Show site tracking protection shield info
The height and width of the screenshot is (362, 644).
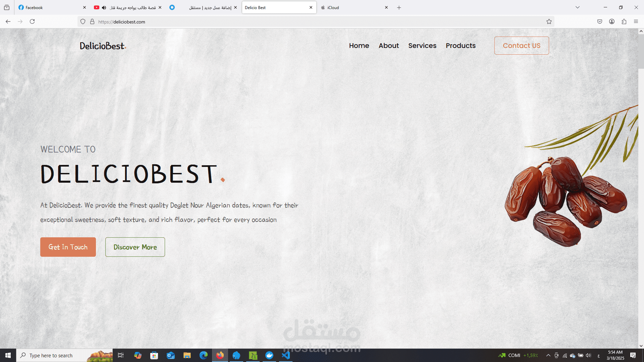click(83, 22)
